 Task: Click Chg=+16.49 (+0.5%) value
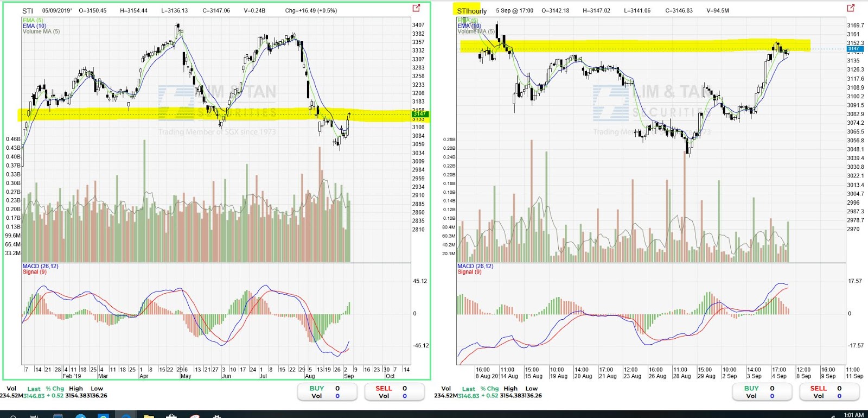[x=311, y=11]
